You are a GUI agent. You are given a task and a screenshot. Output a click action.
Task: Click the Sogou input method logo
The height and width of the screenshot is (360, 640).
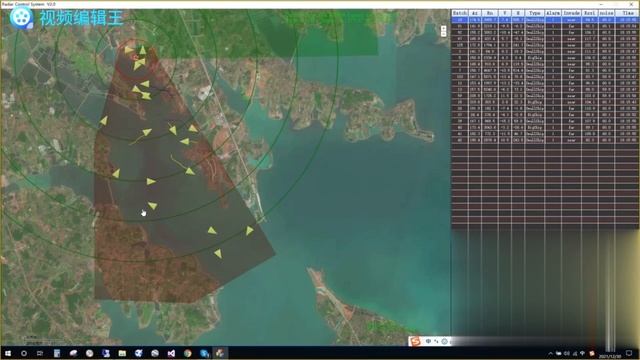(x=415, y=341)
